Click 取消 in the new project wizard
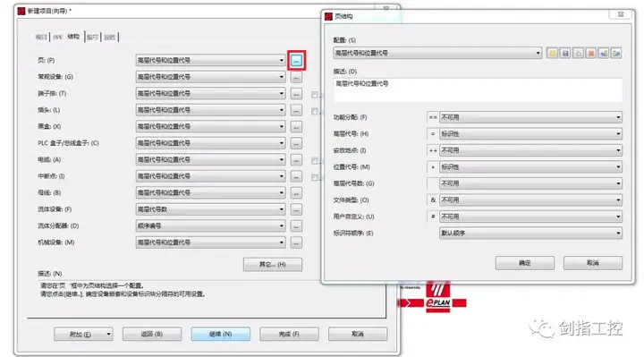The image size is (644, 357). 358,335
